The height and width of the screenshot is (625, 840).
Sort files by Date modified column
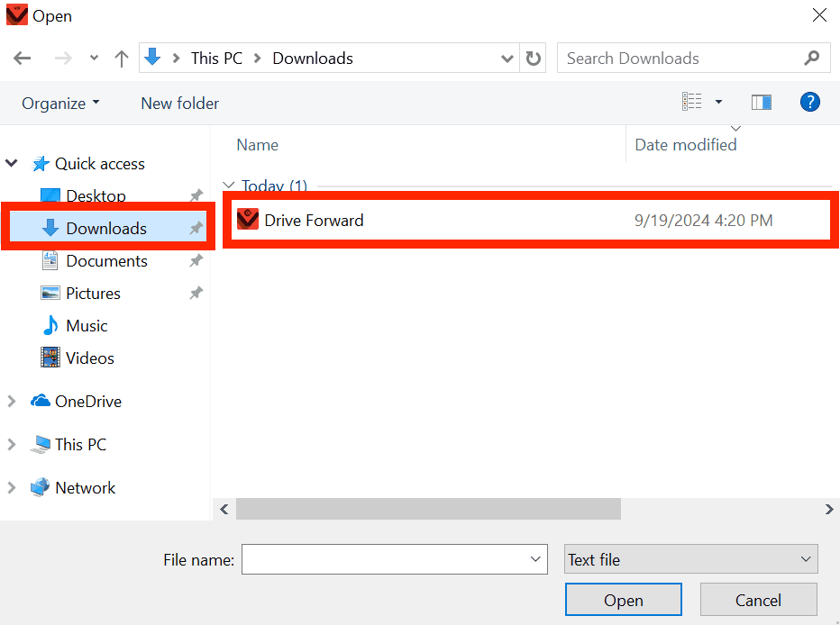(x=686, y=144)
